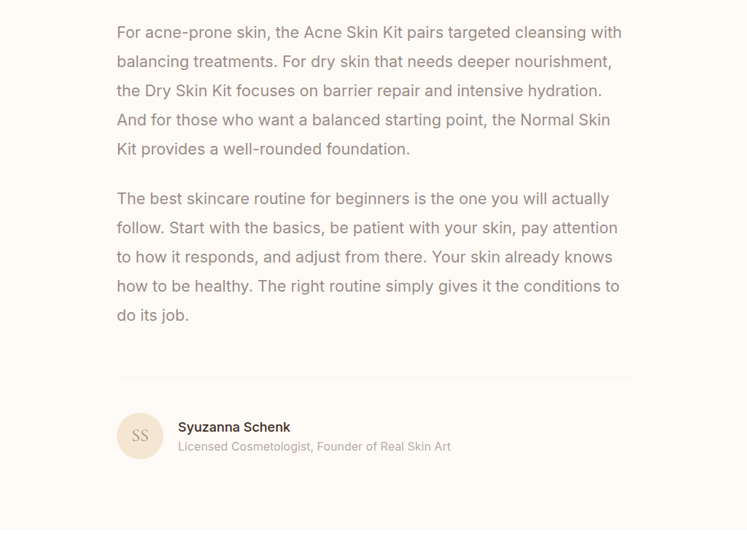This screenshot has height=560, width=747.
Task: Click the phrase balancing treatments
Action: tap(196, 62)
